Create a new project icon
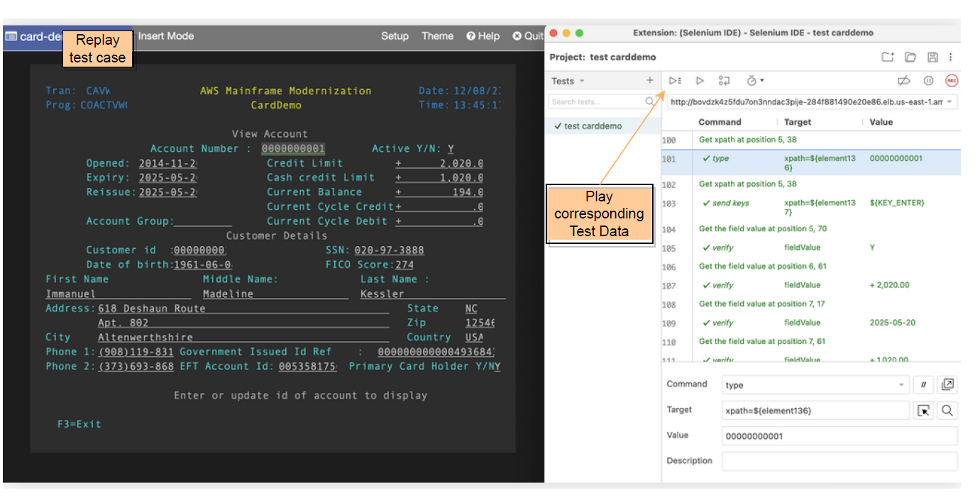This screenshot has width=977, height=502. click(887, 57)
